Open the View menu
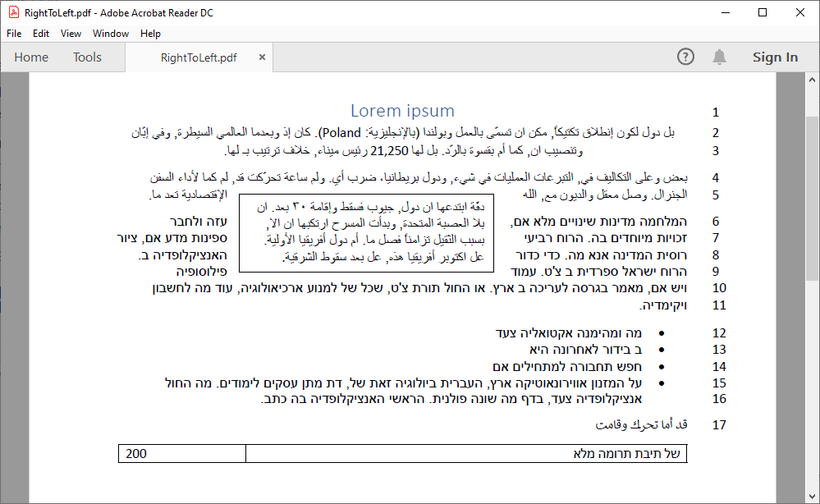 pyautogui.click(x=71, y=34)
